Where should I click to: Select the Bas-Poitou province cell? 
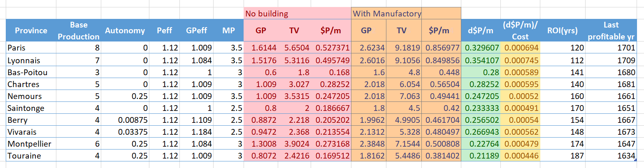click(31, 72)
